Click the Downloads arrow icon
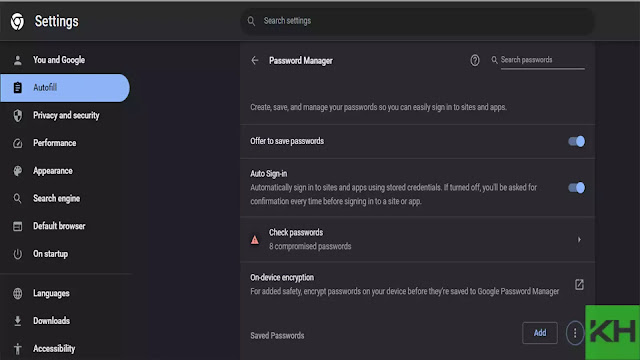Image resolution: width=640 pixels, height=360 pixels. pyautogui.click(x=18, y=321)
